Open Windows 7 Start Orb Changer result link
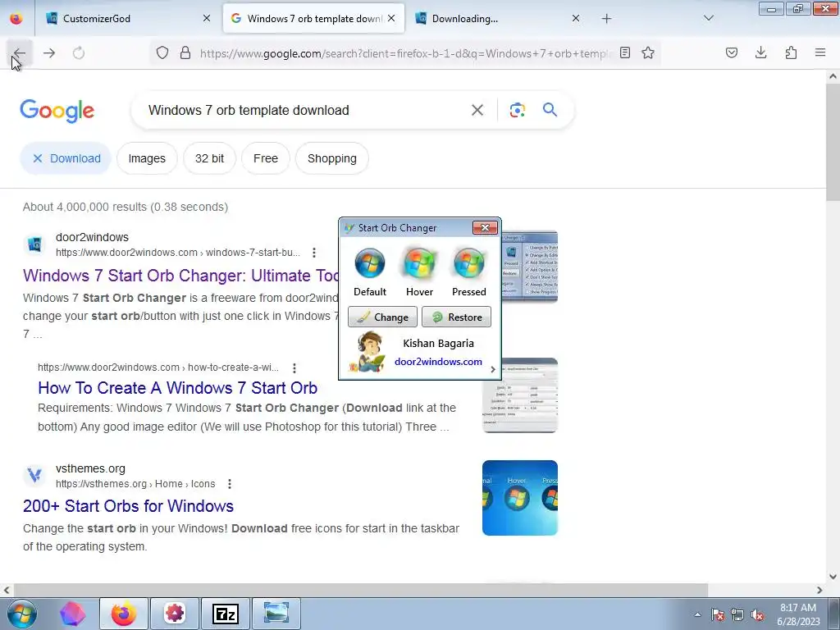This screenshot has height=630, width=840. (x=180, y=276)
